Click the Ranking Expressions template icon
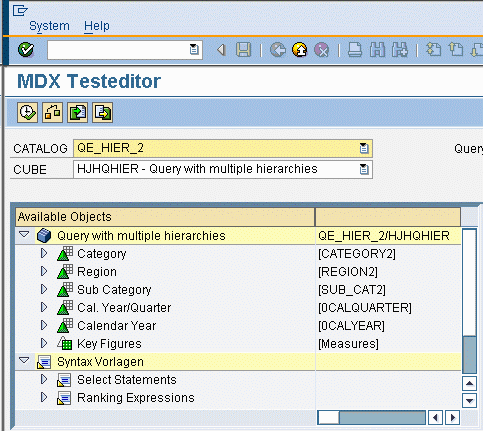Image resolution: width=483 pixels, height=431 pixels. [x=64, y=398]
